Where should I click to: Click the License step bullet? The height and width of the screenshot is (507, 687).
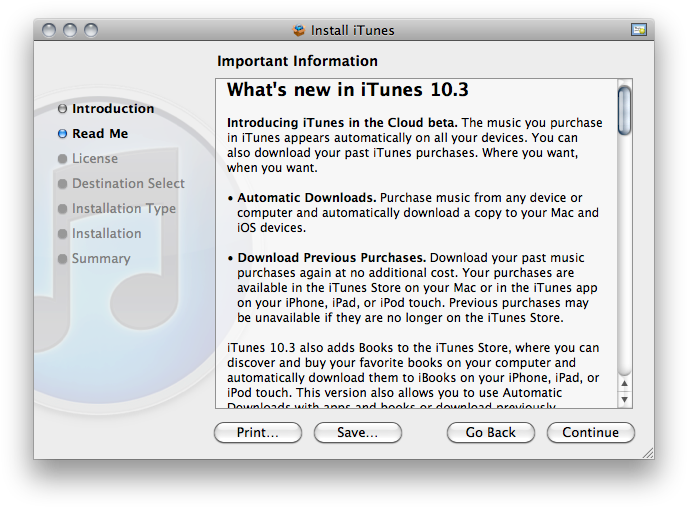(x=62, y=159)
